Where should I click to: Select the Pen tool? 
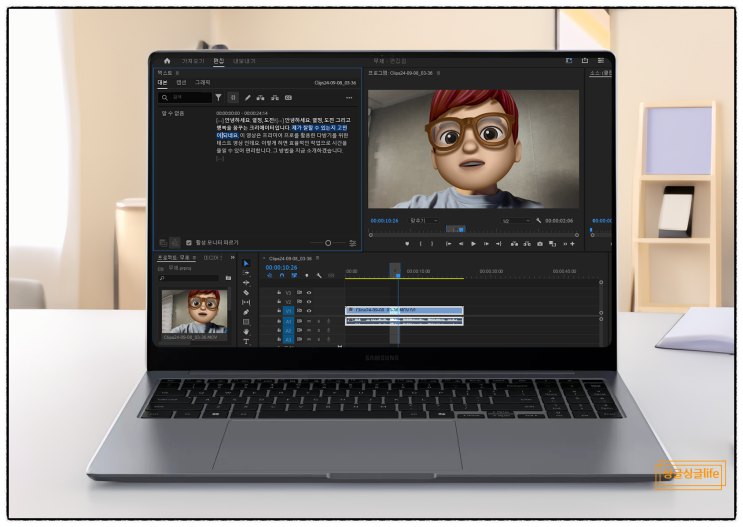[246, 312]
